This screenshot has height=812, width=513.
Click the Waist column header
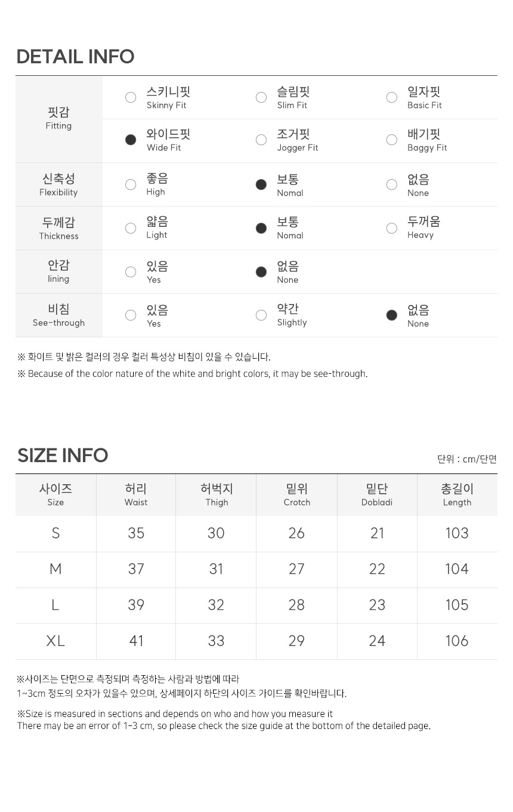(136, 495)
